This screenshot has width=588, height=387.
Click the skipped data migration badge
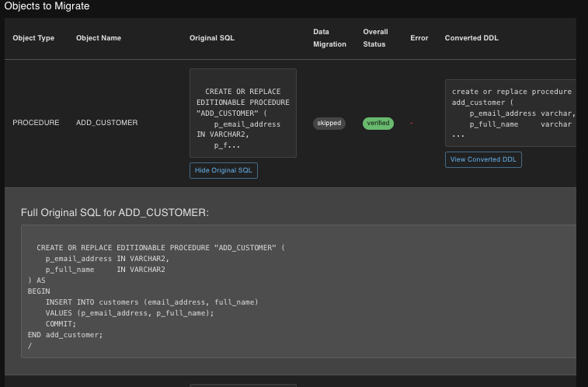329,123
